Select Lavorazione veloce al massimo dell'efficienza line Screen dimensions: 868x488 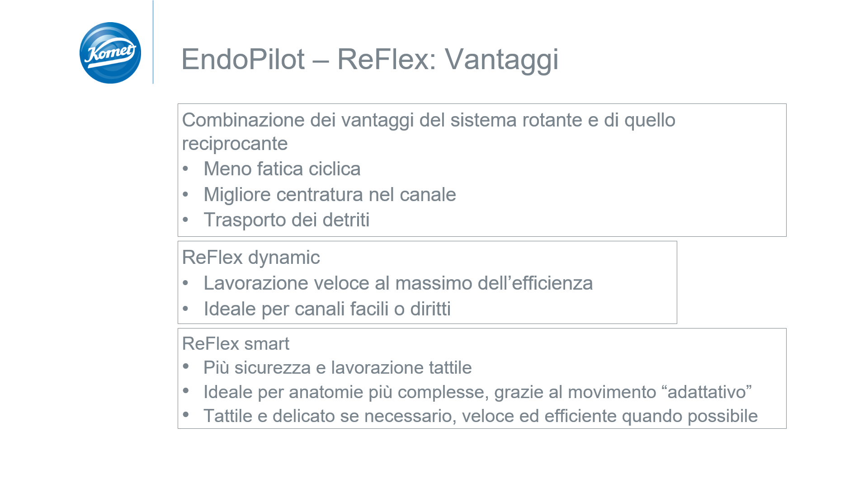398,283
